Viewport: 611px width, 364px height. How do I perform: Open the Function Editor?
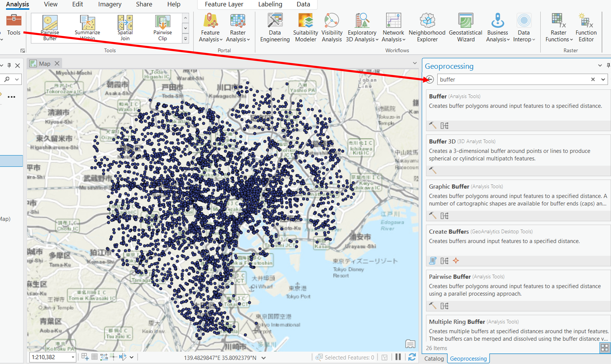[x=586, y=28]
